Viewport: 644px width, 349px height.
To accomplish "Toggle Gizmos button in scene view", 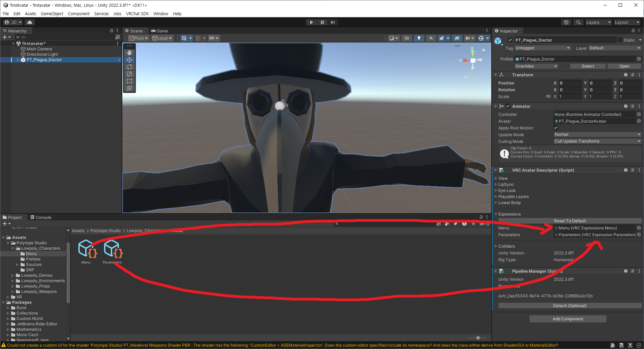I will [x=481, y=38].
